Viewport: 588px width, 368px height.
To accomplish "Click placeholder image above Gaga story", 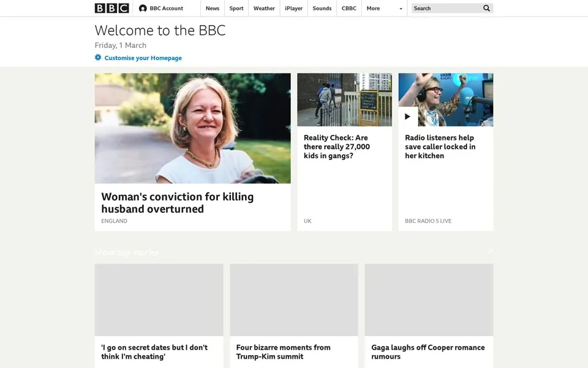I will (429, 300).
